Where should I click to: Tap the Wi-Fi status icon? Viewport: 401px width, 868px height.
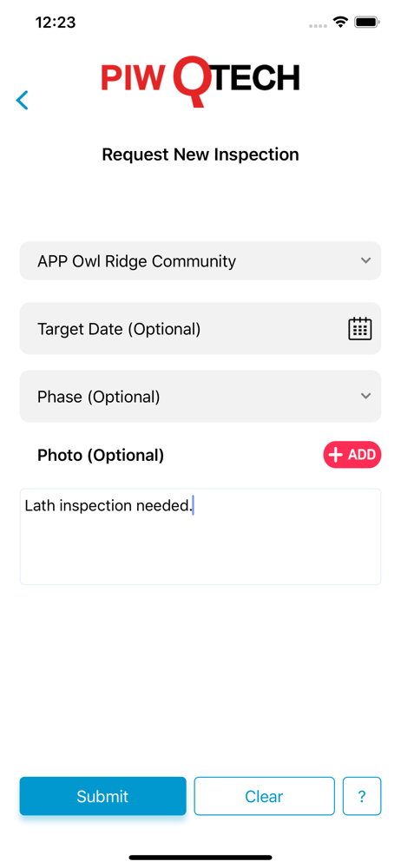(340, 23)
